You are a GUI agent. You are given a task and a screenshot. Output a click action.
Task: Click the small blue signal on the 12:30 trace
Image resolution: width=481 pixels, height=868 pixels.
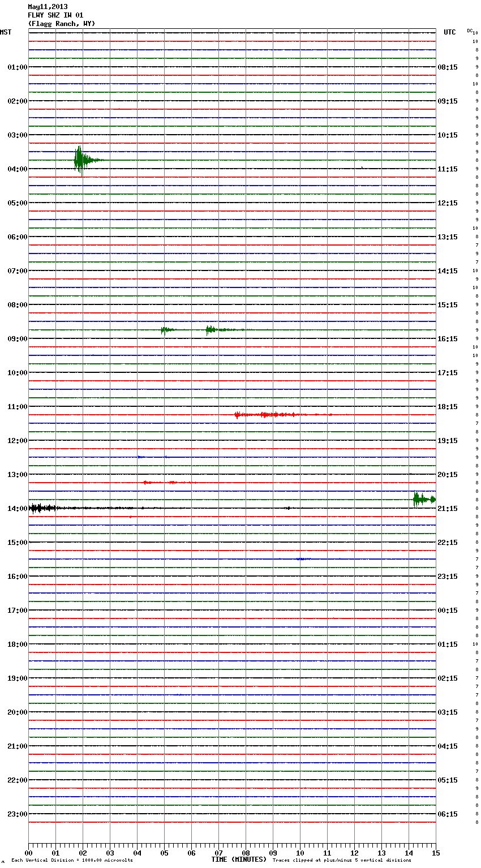click(x=141, y=457)
